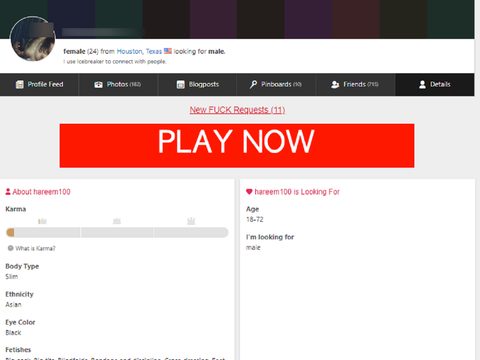Click the Karma help question icon
The height and width of the screenshot is (360, 480).
[x=11, y=248]
